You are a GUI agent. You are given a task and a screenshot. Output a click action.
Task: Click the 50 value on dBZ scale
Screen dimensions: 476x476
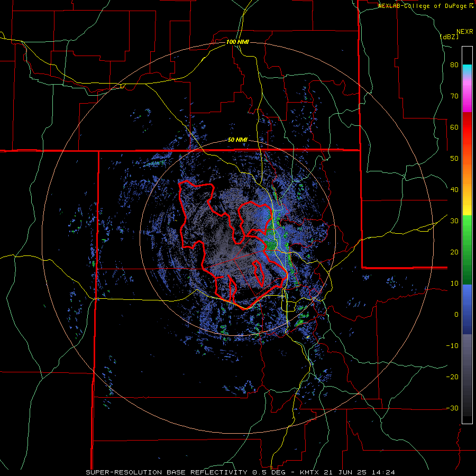click(454, 159)
